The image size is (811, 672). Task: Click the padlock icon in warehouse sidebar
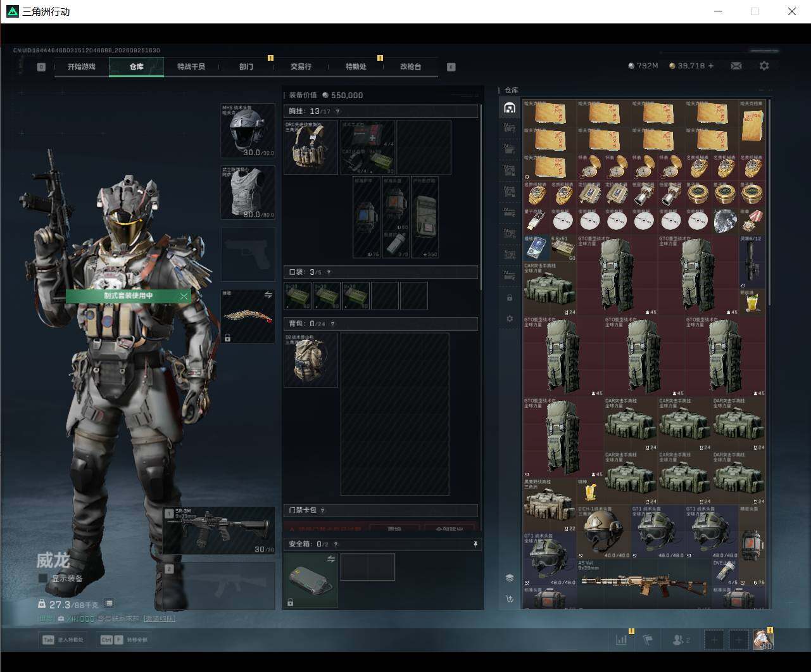[x=510, y=298]
